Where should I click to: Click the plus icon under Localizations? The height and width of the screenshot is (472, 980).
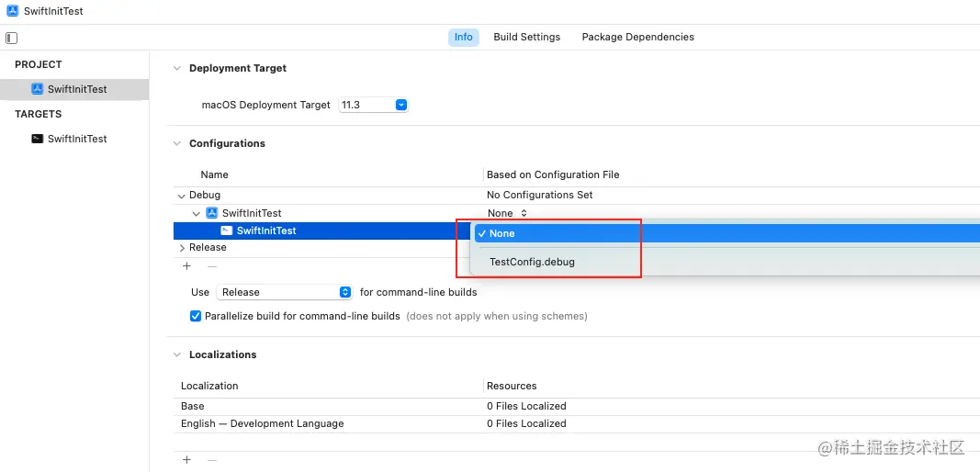186,459
